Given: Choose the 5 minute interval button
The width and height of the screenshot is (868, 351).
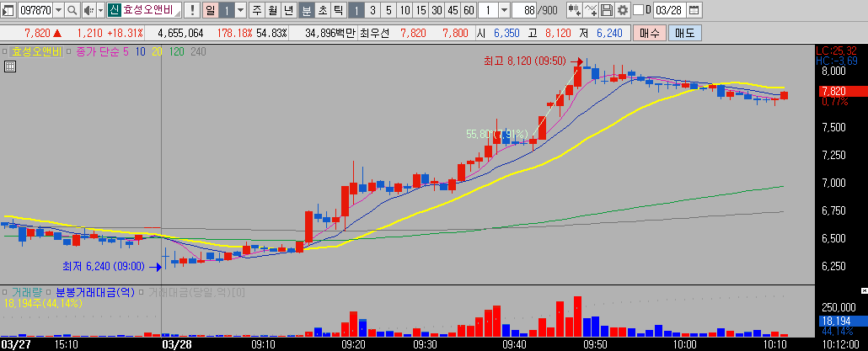Looking at the screenshot, I should tap(389, 10).
